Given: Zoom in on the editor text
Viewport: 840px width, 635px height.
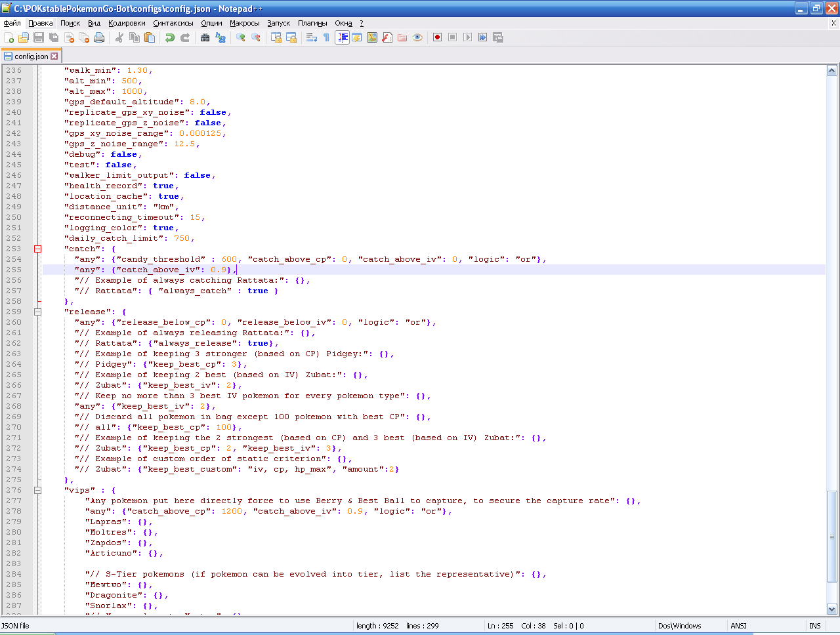Looking at the screenshot, I should [241, 37].
